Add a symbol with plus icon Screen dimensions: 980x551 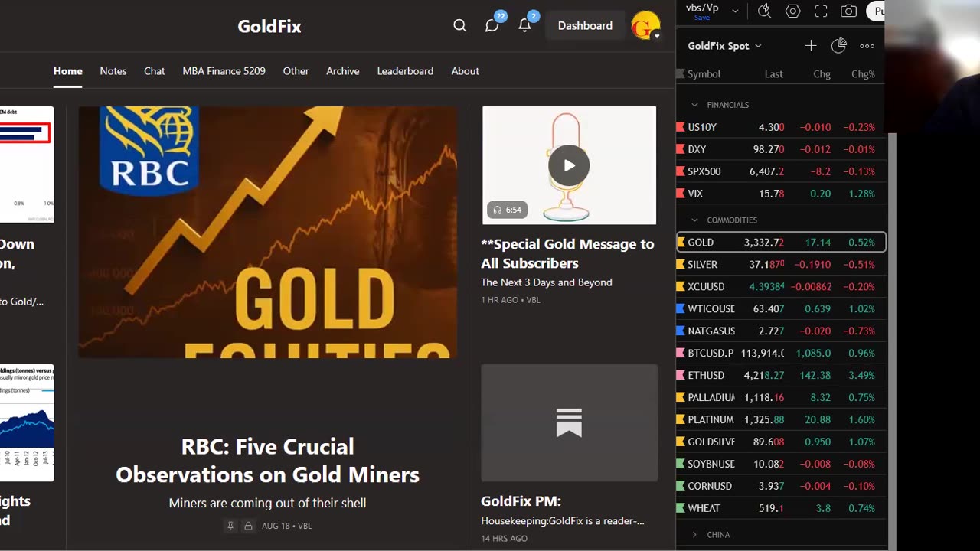[811, 46]
